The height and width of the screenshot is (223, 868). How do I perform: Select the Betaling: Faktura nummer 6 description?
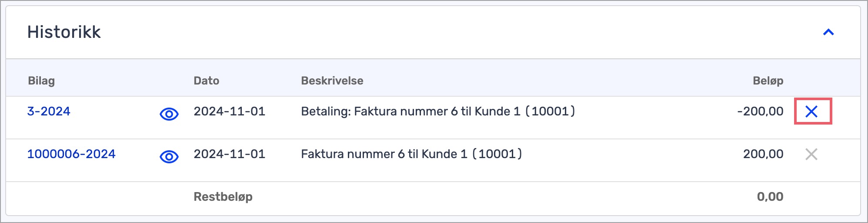pyautogui.click(x=438, y=111)
